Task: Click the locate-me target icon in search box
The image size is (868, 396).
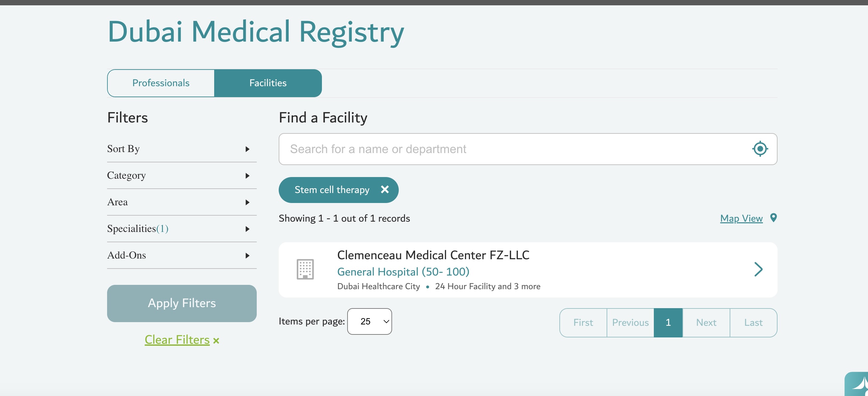Action: [x=760, y=149]
